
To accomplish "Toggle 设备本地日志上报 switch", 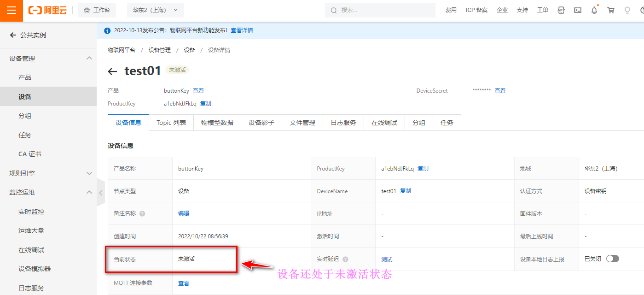I will tap(613, 259).
